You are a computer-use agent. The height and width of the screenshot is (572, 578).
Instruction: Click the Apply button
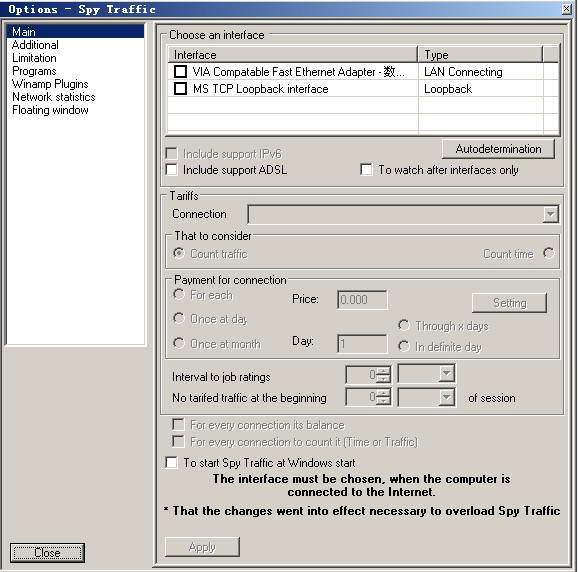pos(202,547)
